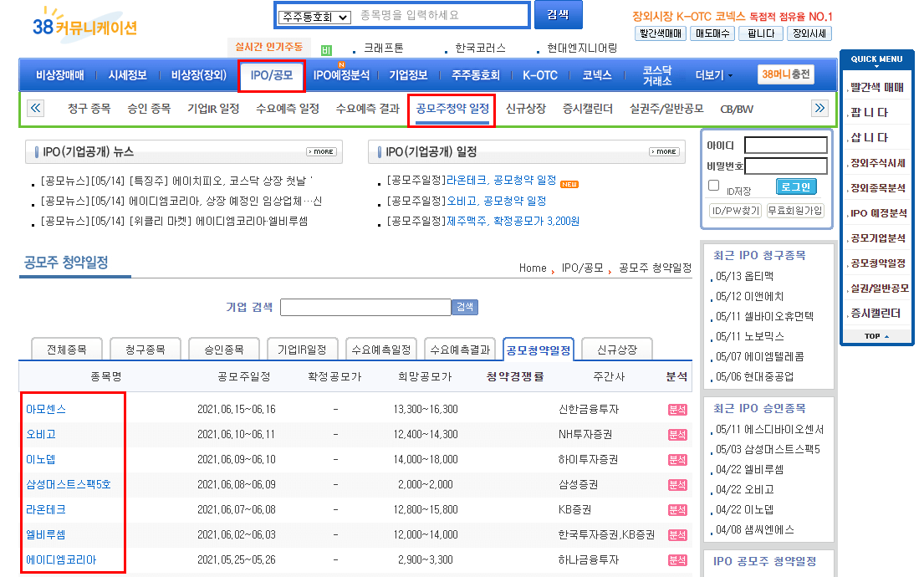Click the 기업 검색 company search input field

coord(365,307)
